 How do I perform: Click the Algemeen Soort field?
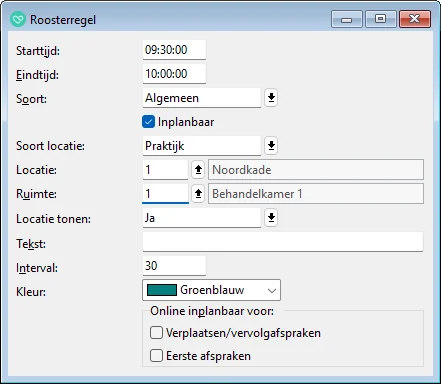click(202, 98)
